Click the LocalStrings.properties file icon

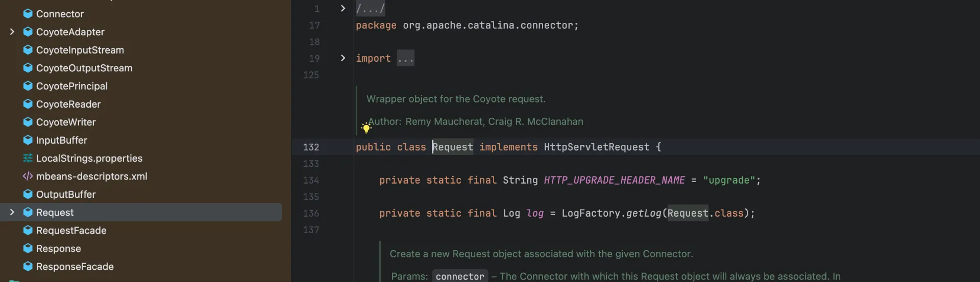click(28, 158)
